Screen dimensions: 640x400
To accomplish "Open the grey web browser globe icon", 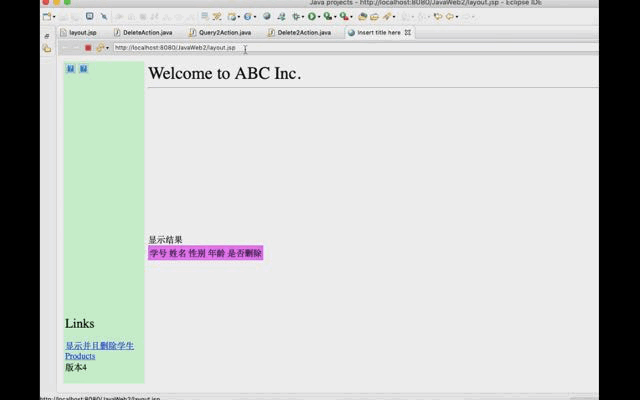I will pyautogui.click(x=267, y=16).
